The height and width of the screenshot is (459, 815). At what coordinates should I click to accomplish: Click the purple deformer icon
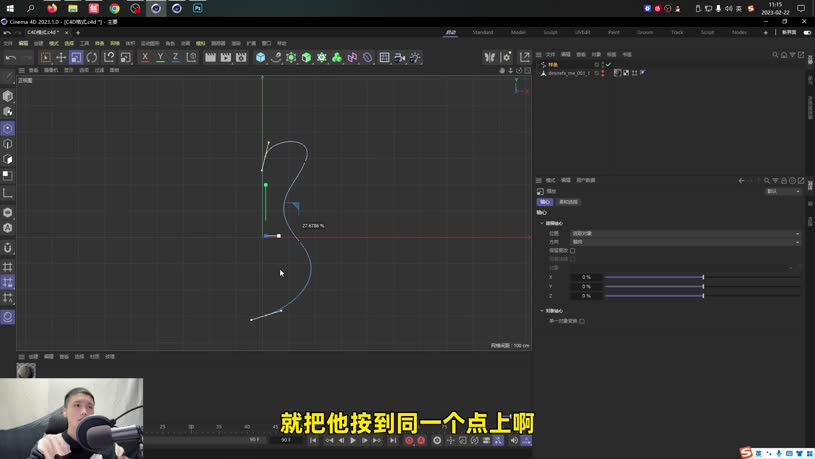click(x=352, y=58)
